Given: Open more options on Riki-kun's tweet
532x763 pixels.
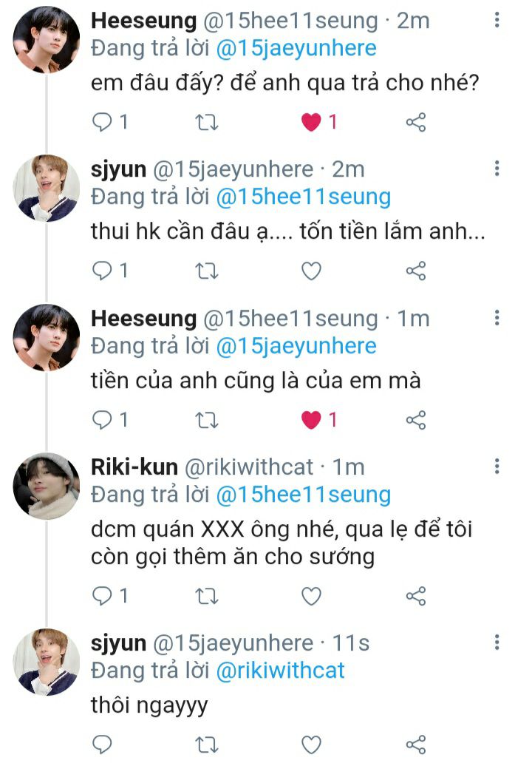Looking at the screenshot, I should click(497, 467).
